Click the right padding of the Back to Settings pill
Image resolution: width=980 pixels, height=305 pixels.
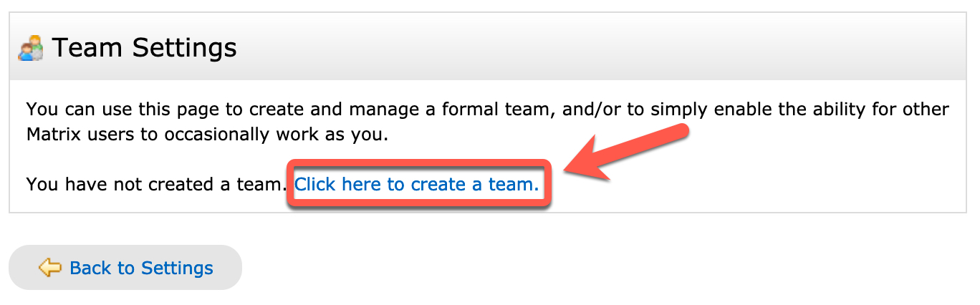tap(229, 268)
